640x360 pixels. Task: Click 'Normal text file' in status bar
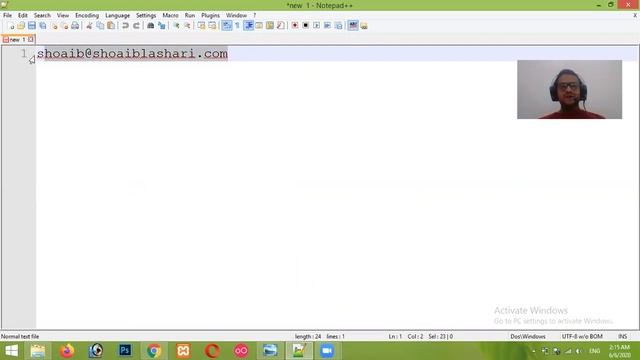20,336
